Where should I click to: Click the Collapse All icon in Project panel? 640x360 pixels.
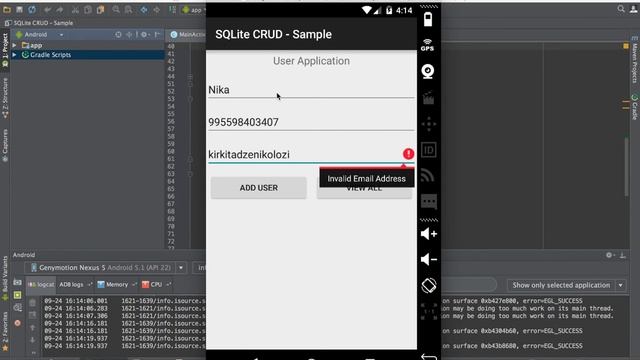point(129,35)
